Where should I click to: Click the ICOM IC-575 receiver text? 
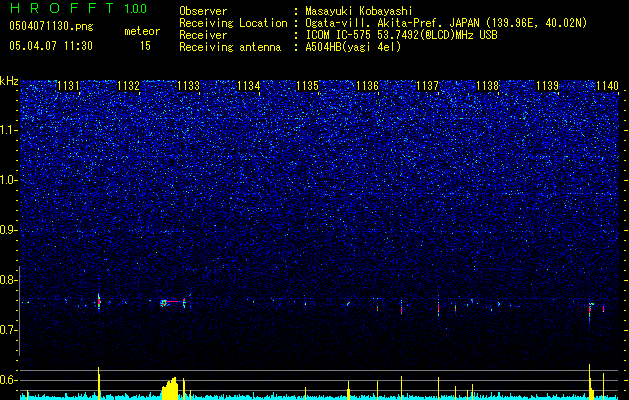point(401,35)
